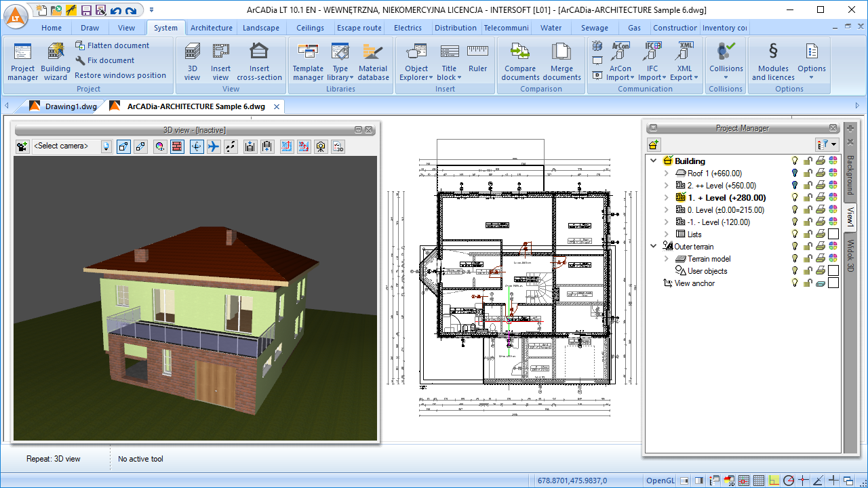Click the 3D view ribbon icon
The image size is (868, 488).
pyautogui.click(x=193, y=61)
